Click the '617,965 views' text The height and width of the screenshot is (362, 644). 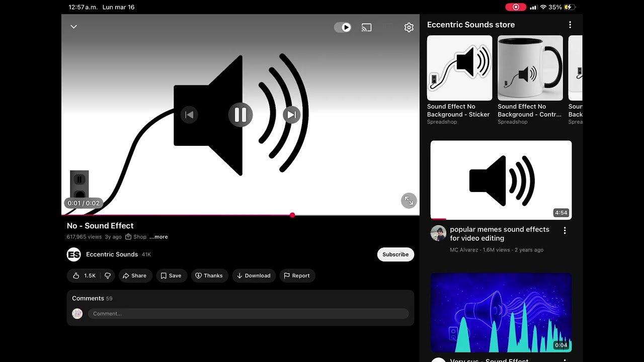84,237
